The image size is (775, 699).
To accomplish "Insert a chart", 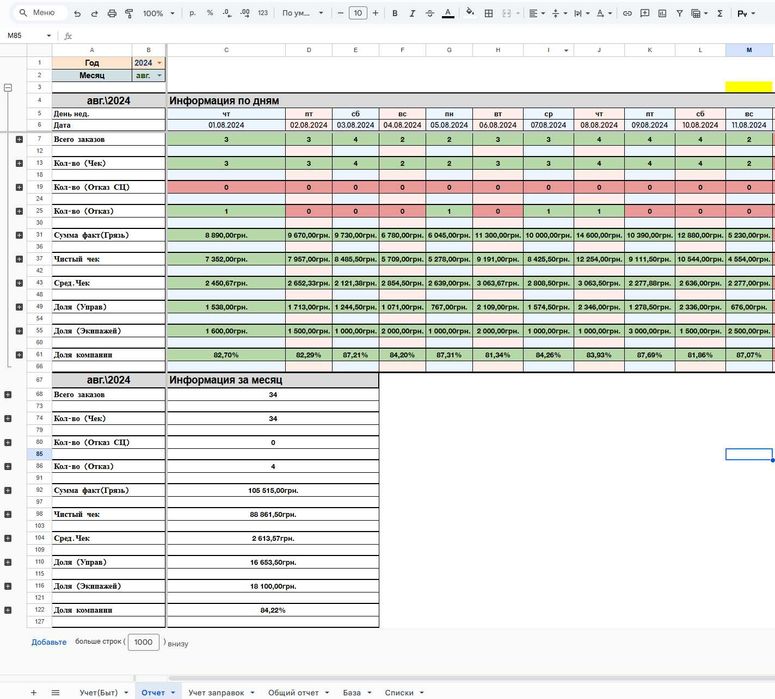I will 662,13.
